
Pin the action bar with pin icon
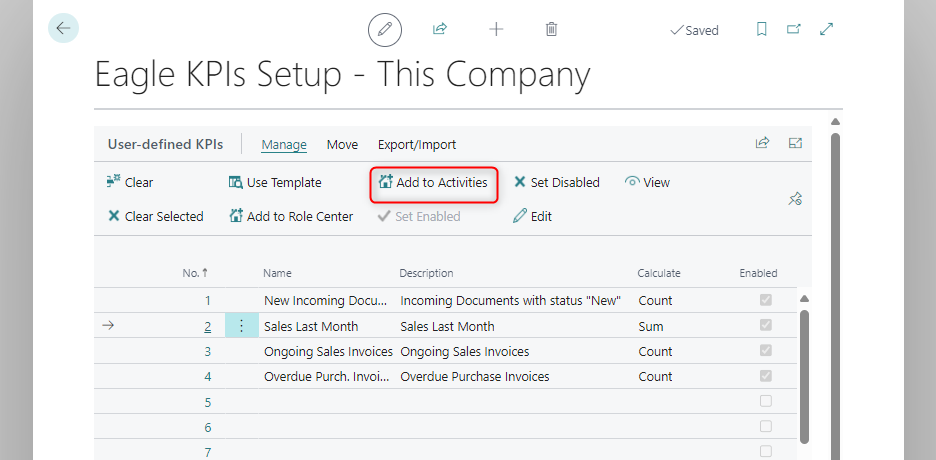[x=795, y=199]
